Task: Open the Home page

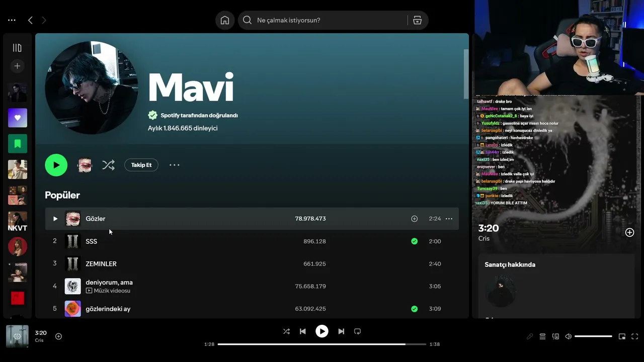Action: pyautogui.click(x=225, y=20)
